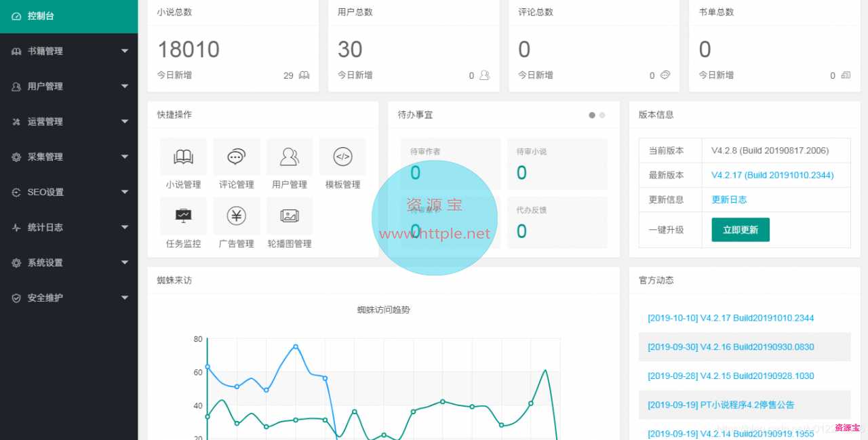This screenshot has width=868, height=440.
Task: Click the 立即更新 button
Action: pos(741,230)
